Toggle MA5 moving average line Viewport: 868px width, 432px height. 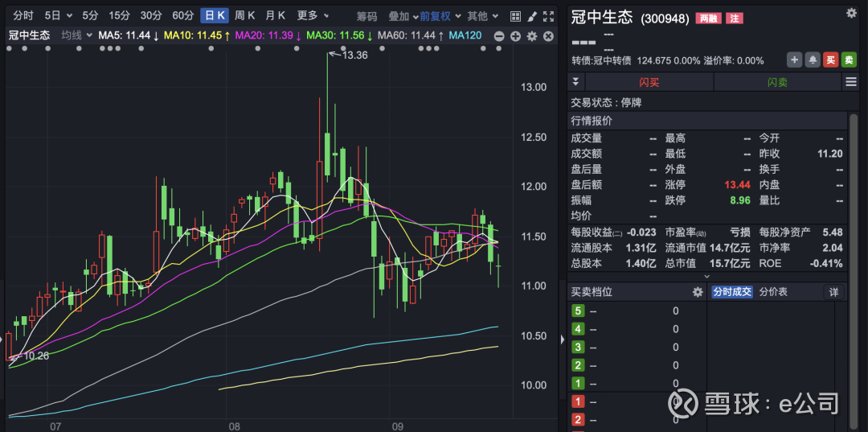pyautogui.click(x=129, y=36)
